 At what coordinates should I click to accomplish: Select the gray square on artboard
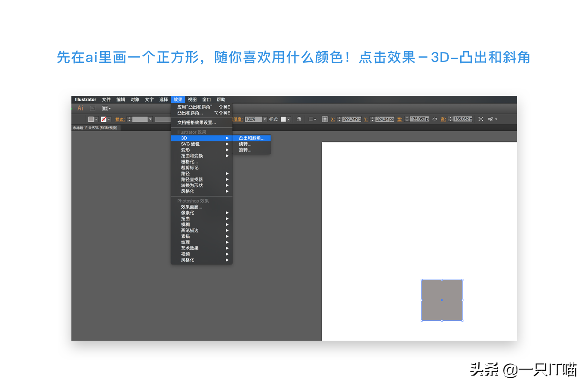[442, 300]
